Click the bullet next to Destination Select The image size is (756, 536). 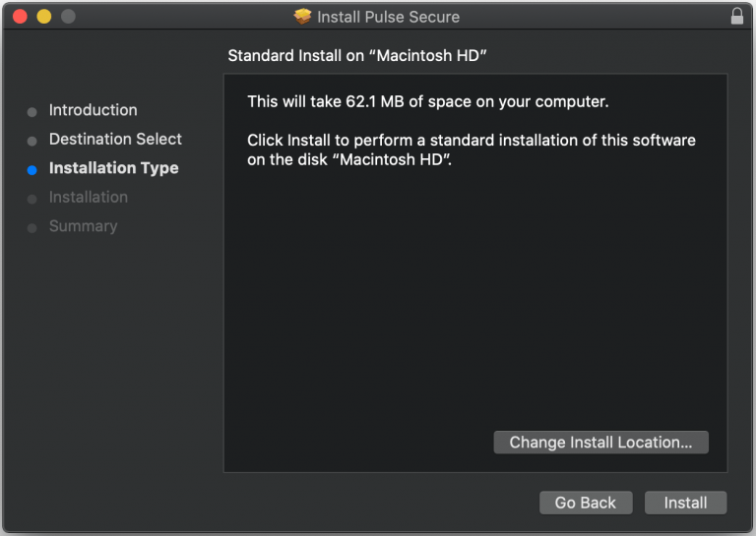pos(31,141)
